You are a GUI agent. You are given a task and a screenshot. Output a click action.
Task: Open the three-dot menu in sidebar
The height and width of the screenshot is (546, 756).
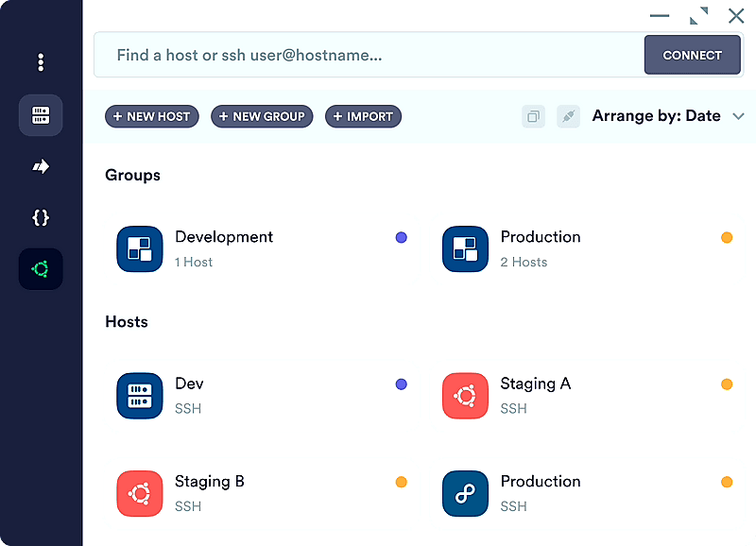tap(41, 62)
